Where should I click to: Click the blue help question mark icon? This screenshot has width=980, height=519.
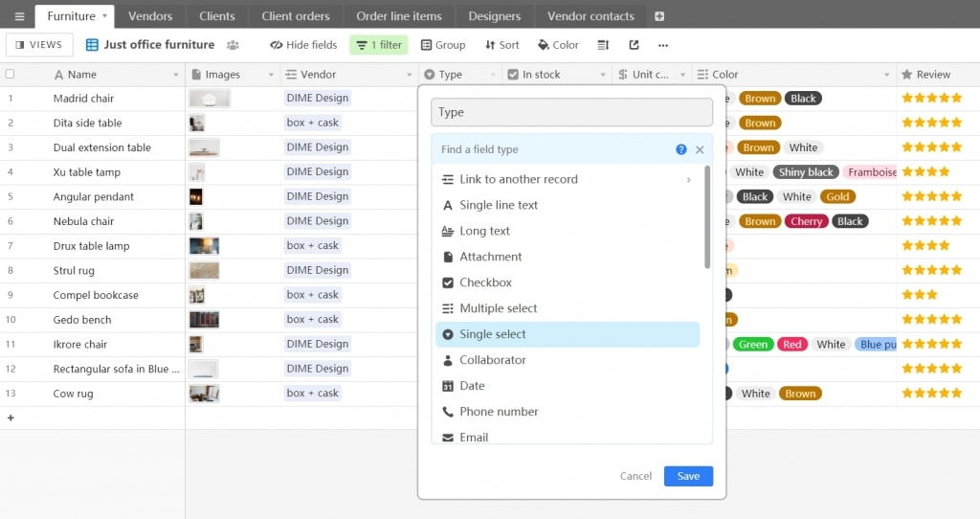tap(681, 149)
